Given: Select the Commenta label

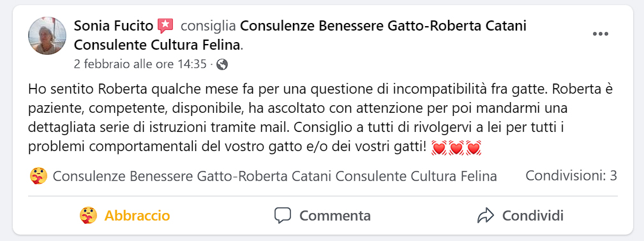Looking at the screenshot, I should pyautogui.click(x=334, y=215).
